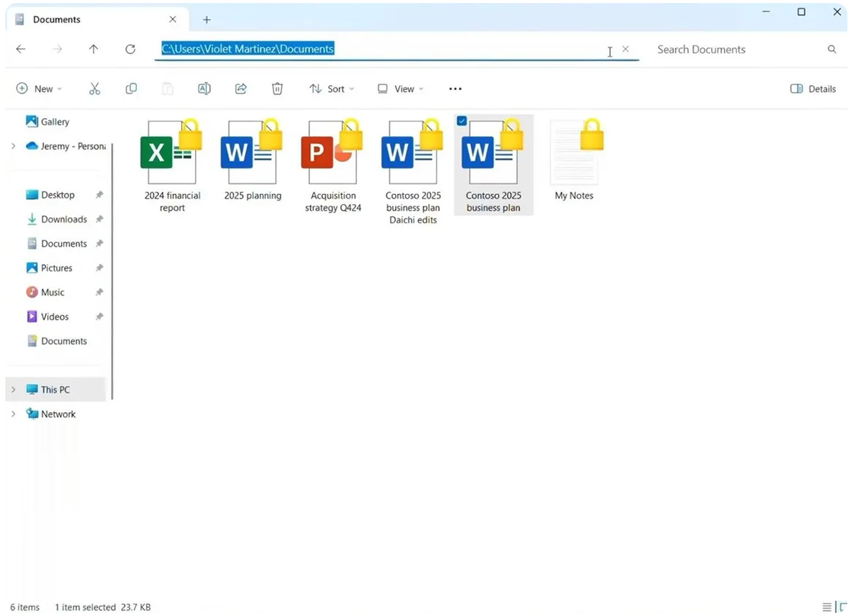Click the Delete trash can icon
Image resolution: width=852 pixels, height=616 pixels.
coord(277,89)
